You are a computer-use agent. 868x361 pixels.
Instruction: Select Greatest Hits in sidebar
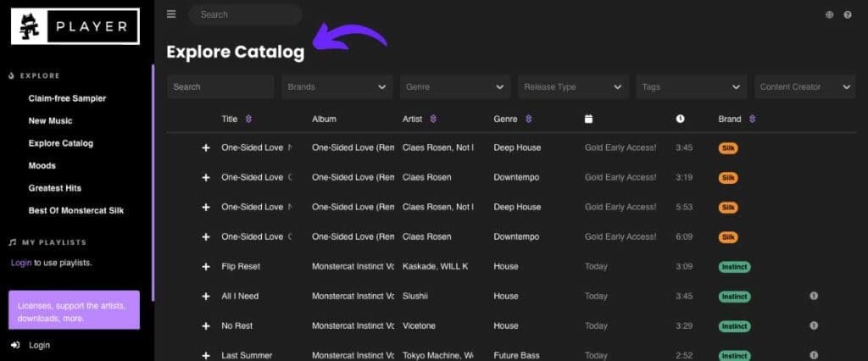tap(55, 188)
